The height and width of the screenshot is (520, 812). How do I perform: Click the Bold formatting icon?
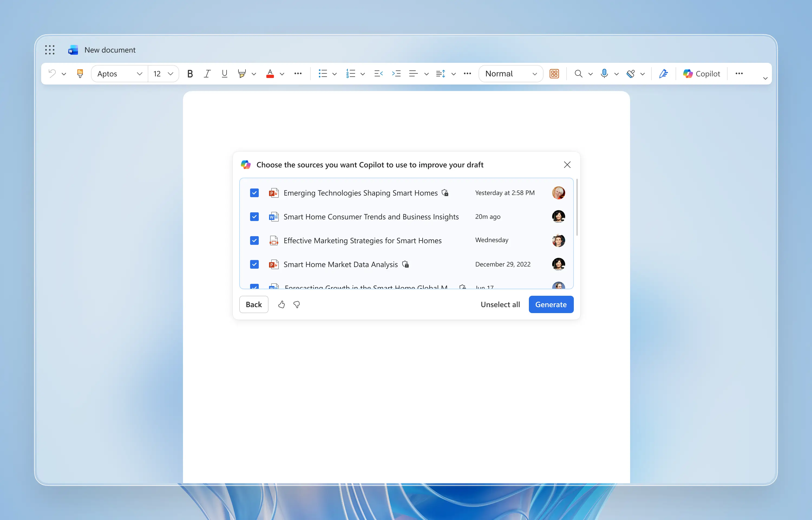click(190, 74)
